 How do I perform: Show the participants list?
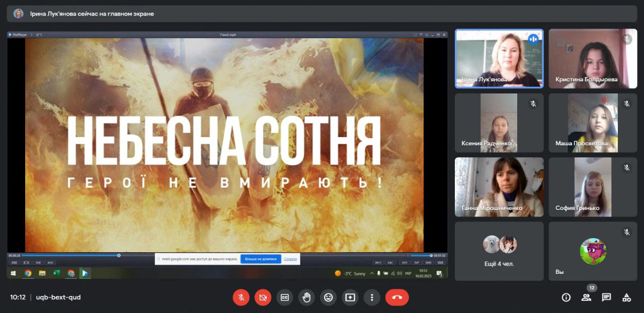[586, 297]
